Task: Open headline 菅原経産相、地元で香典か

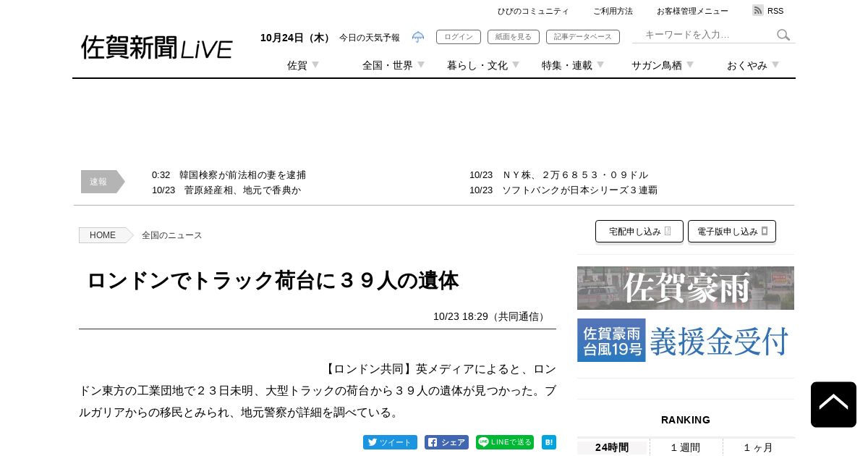Action: [242, 190]
